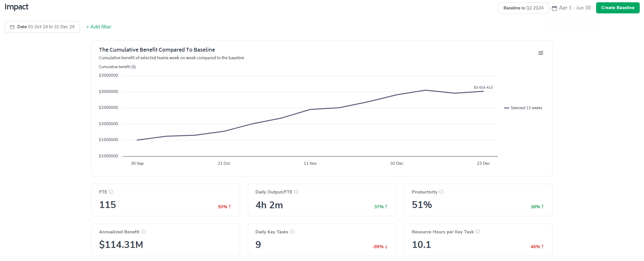The width and height of the screenshot is (644, 261).
Task: Click the purple legend line swatch
Action: [507, 108]
